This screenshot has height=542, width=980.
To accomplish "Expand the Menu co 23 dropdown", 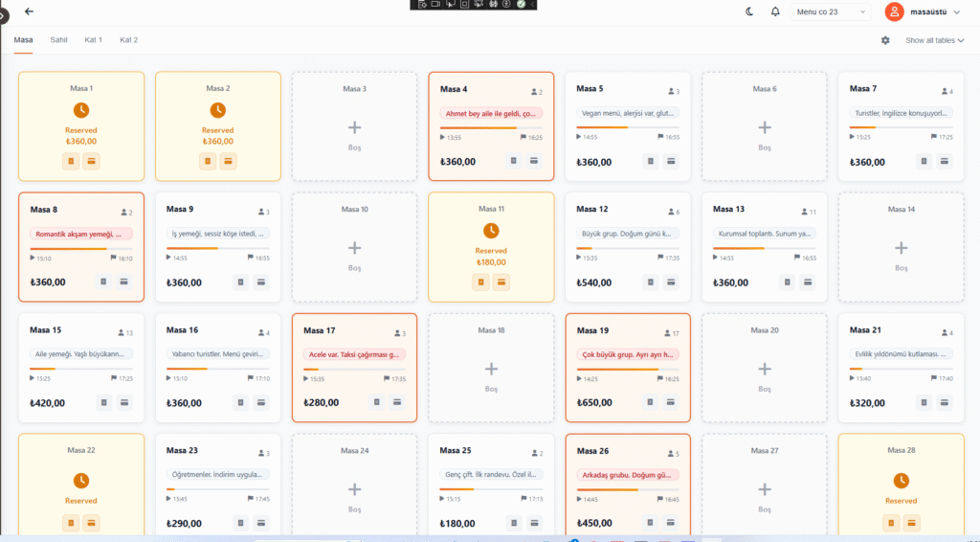I will (x=830, y=11).
